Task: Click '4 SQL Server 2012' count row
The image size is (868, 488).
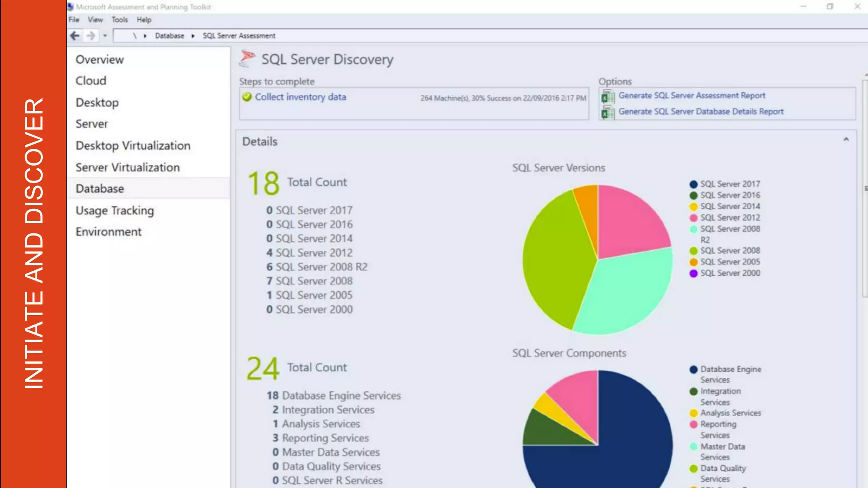Action: coord(309,253)
